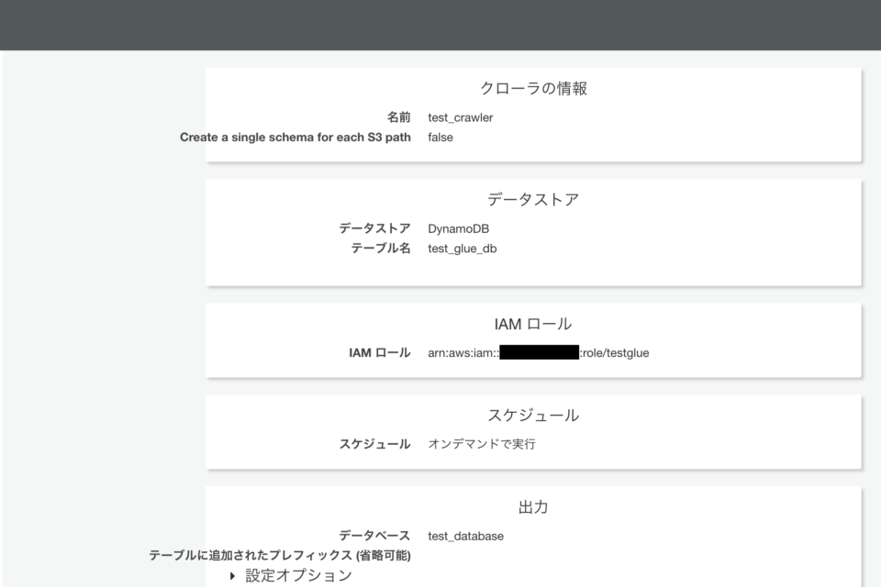Screen dimensions: 881x588
Task: Click the オンデマンドで実行 schedule value
Action: (481, 443)
